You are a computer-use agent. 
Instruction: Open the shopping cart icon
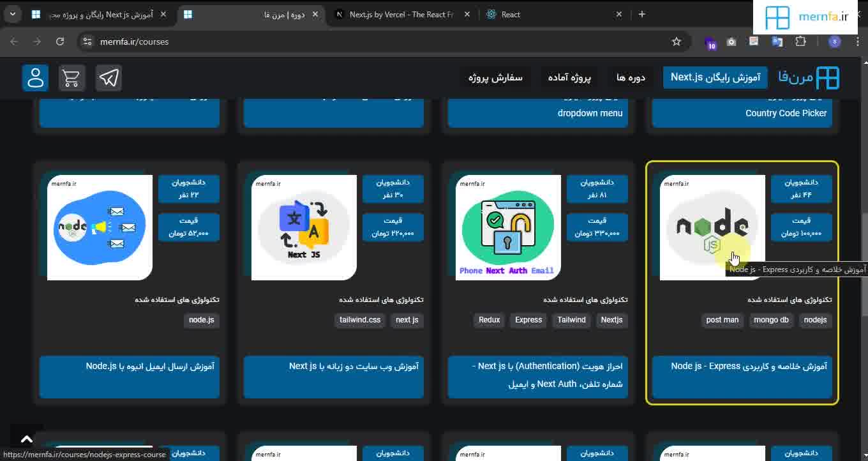click(x=71, y=78)
